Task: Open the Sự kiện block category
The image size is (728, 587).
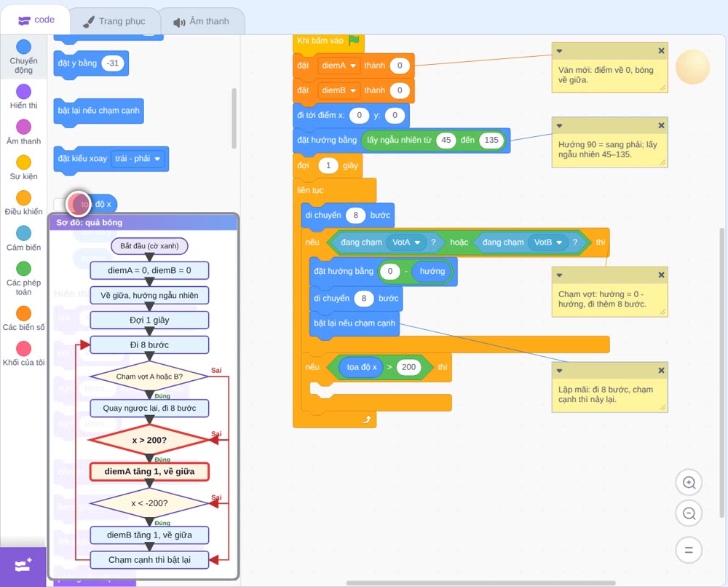Action: (x=23, y=168)
